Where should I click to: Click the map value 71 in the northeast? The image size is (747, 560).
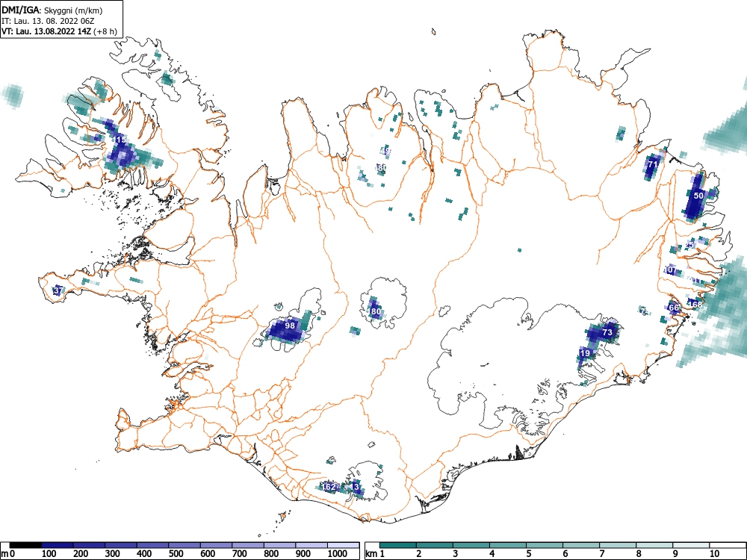coord(653,164)
